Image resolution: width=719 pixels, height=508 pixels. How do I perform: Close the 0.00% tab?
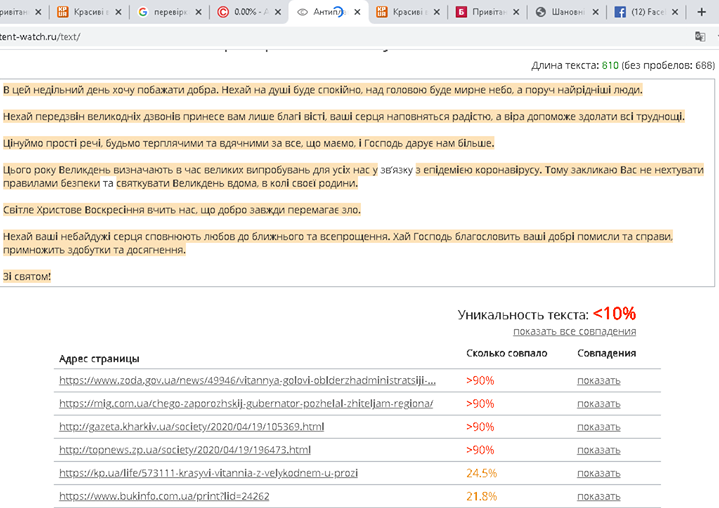[x=278, y=12]
